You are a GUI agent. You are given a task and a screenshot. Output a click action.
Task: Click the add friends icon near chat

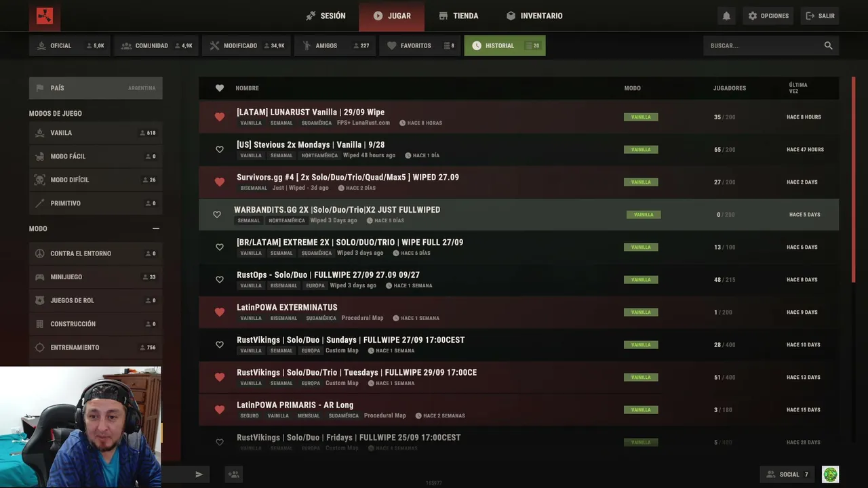pyautogui.click(x=234, y=474)
